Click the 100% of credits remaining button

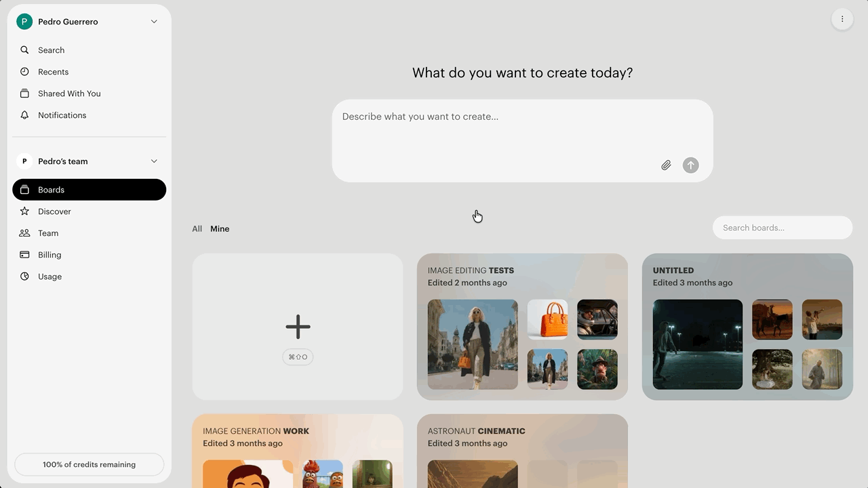click(x=89, y=464)
